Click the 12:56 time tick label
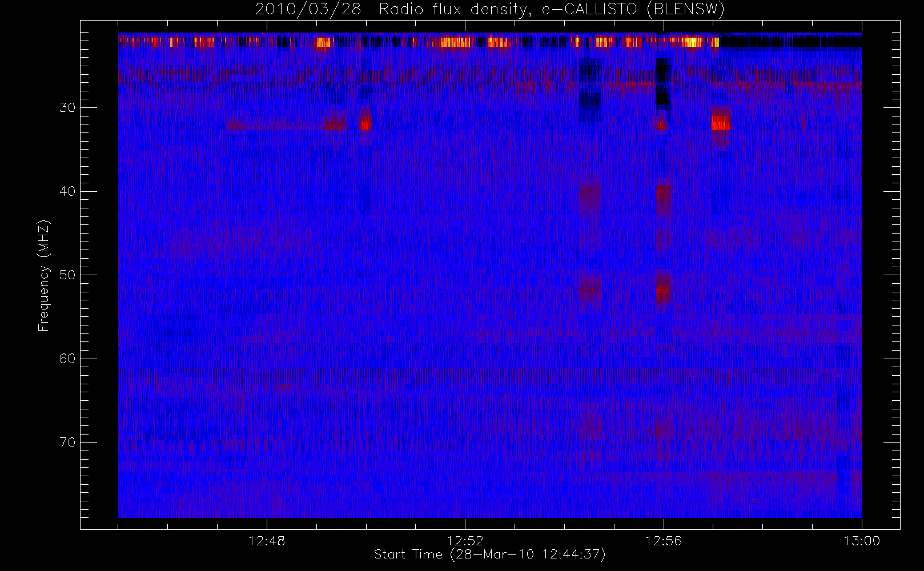 pos(663,541)
